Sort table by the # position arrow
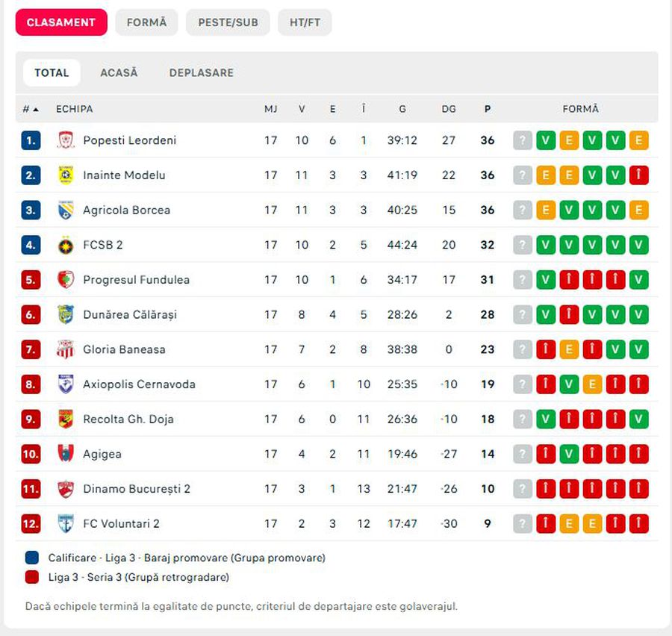This screenshot has width=672, height=636. click(31, 109)
